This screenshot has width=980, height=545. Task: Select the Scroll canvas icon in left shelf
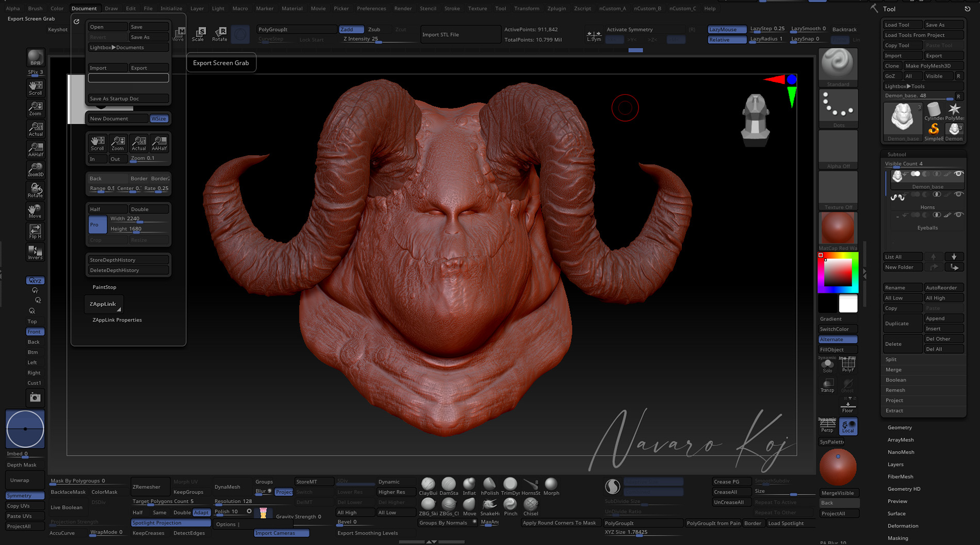(x=35, y=88)
